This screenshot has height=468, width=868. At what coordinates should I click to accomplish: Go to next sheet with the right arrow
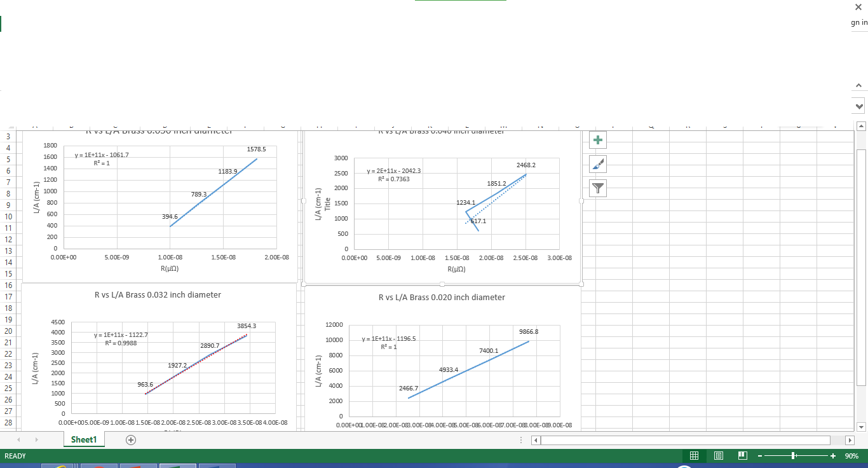pyautogui.click(x=36, y=439)
